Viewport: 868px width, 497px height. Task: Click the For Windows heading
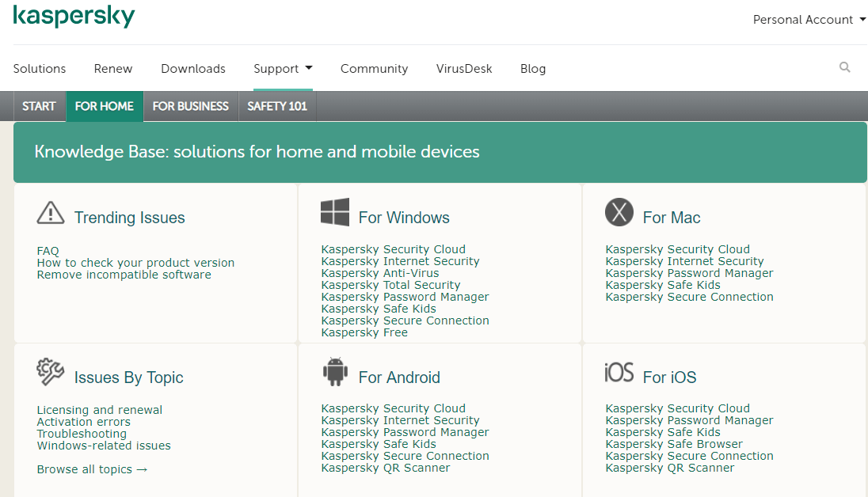pos(404,218)
